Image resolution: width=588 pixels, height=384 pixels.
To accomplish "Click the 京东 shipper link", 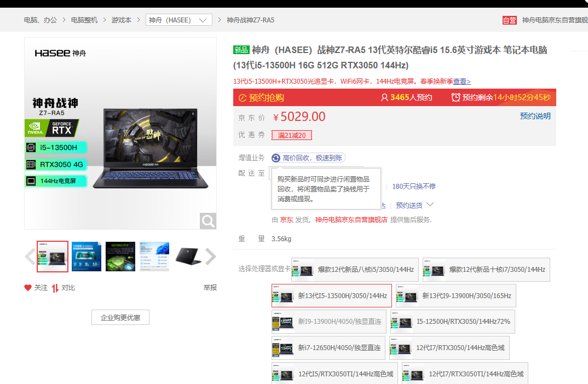I will click(x=286, y=220).
